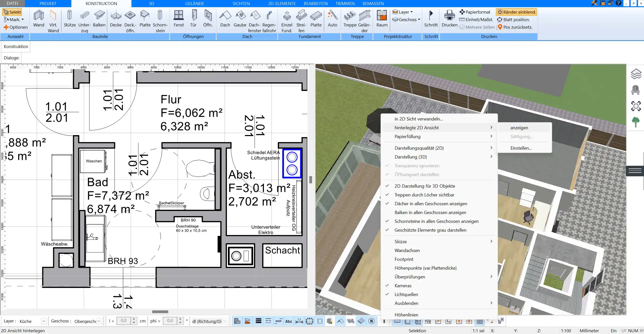Uncheck Dächer in allen Geschossen anzeigen

click(x=438, y=203)
